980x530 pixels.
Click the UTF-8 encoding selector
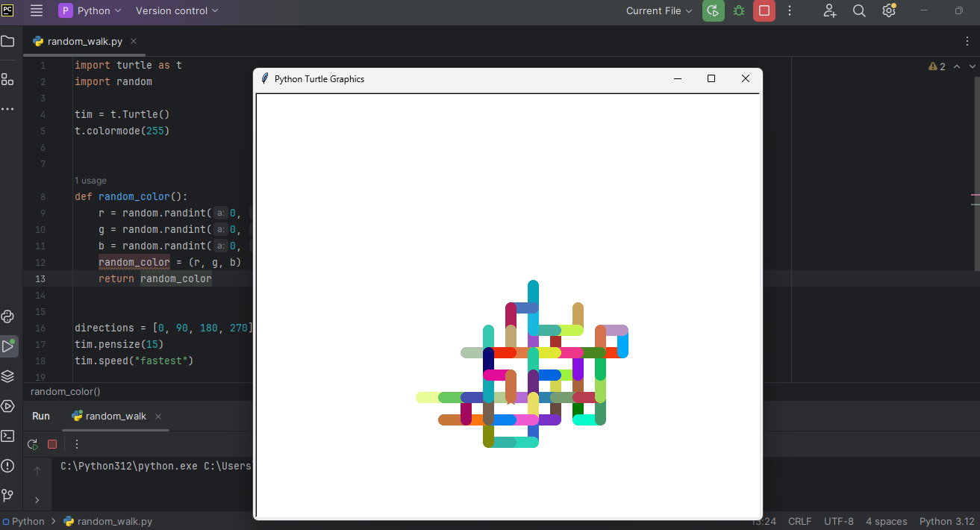tap(838, 522)
